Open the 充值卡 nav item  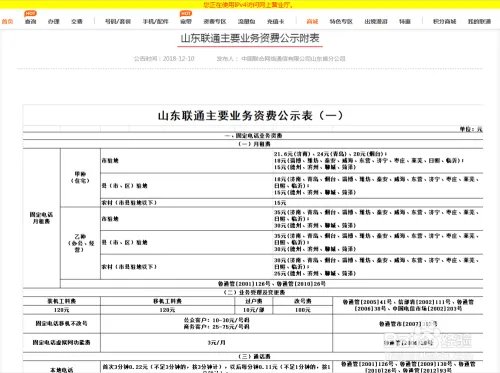(x=275, y=21)
